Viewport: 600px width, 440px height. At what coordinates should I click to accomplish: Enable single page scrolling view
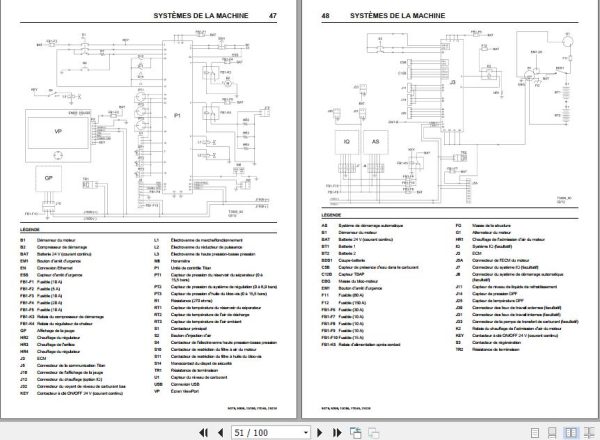(x=552, y=433)
